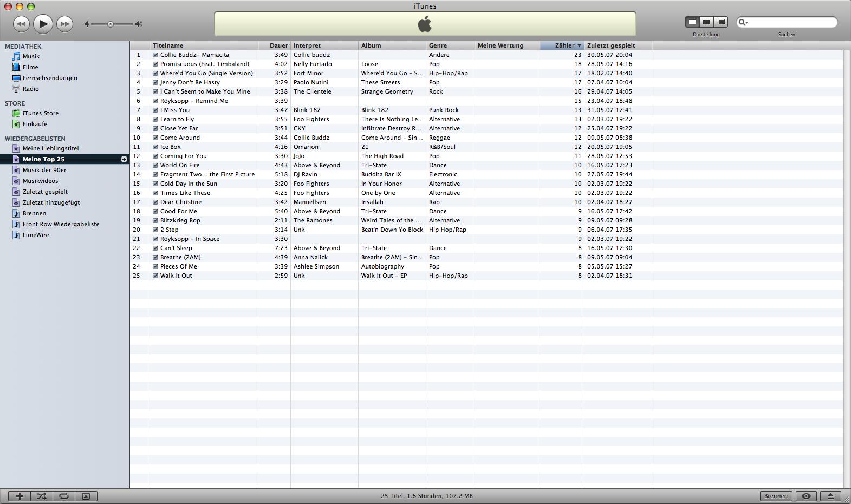851x504 pixels.
Task: Click the volume slider knob
Action: pos(111,24)
